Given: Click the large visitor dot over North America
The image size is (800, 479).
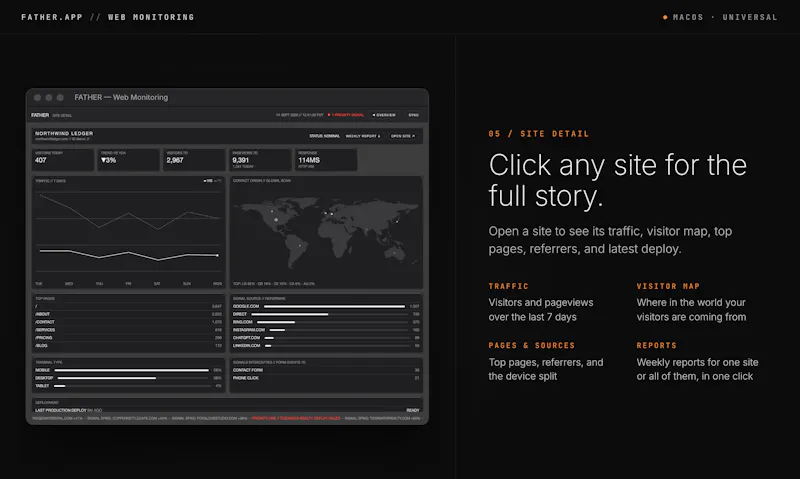Looking at the screenshot, I should point(276,220).
